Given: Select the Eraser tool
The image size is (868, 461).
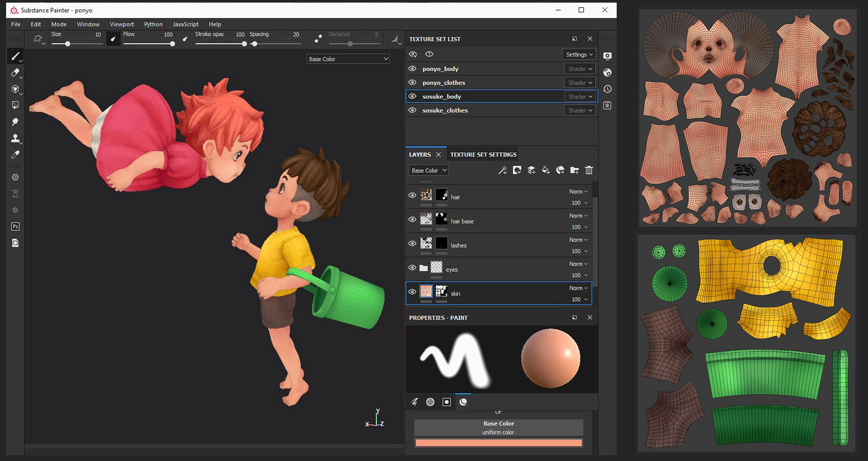Looking at the screenshot, I should pos(15,73).
